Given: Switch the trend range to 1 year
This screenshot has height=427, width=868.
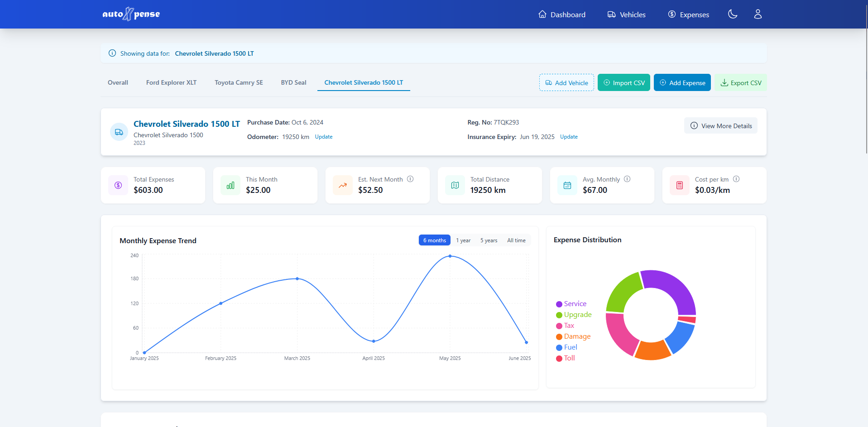Looking at the screenshot, I should 463,240.
